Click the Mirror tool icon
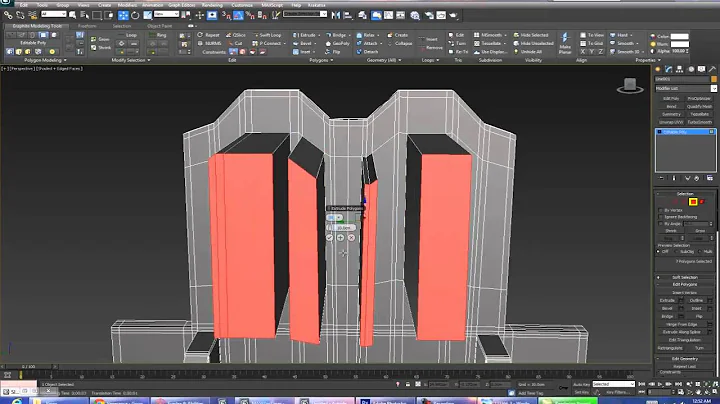The height and width of the screenshot is (404, 720). 336,15
